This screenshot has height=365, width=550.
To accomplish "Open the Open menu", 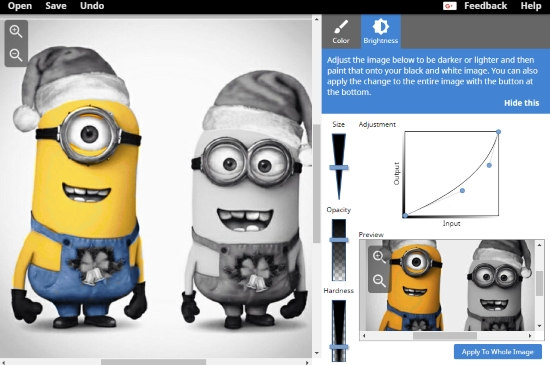I will click(x=20, y=6).
